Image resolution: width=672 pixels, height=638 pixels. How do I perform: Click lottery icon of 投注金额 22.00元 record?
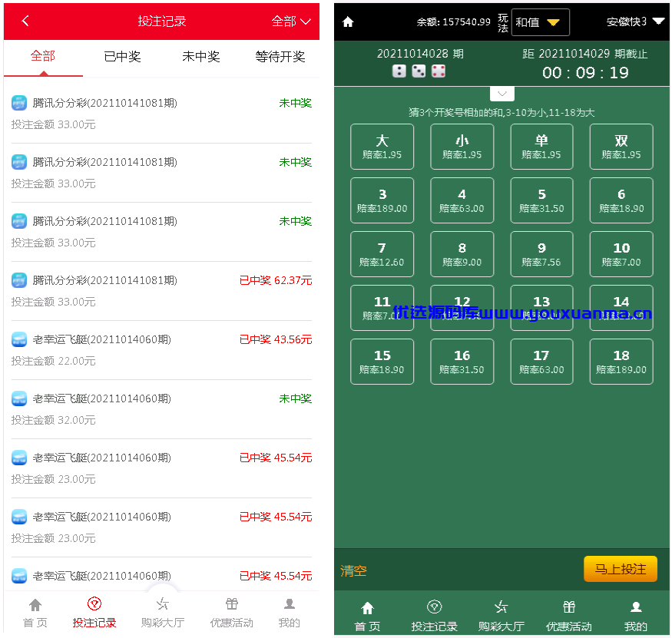coord(19,339)
